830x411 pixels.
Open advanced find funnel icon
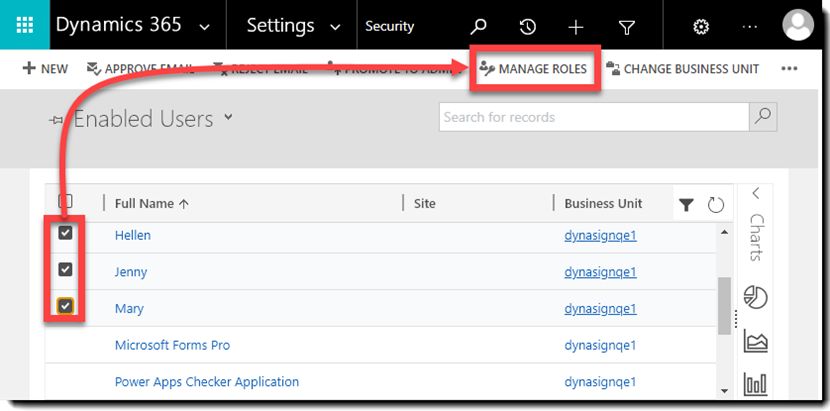626,27
